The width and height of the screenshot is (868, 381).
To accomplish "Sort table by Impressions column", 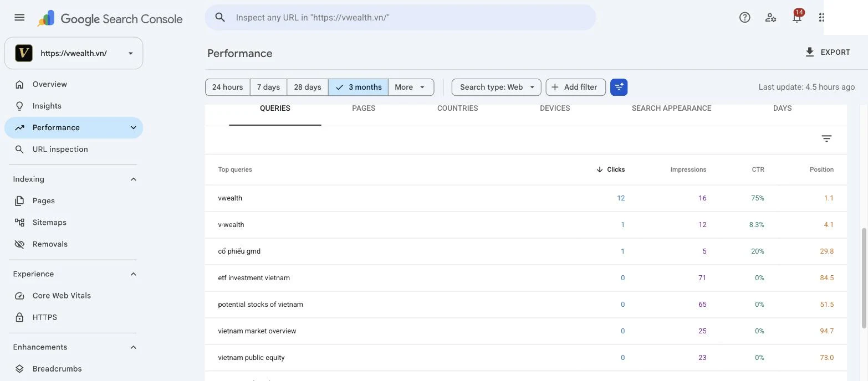I will [x=688, y=169].
